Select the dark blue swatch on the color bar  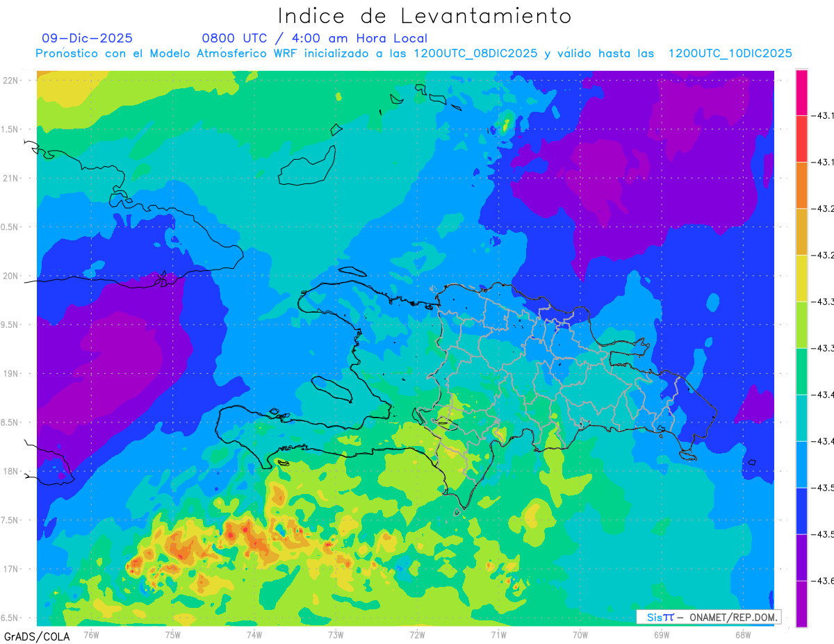click(801, 511)
